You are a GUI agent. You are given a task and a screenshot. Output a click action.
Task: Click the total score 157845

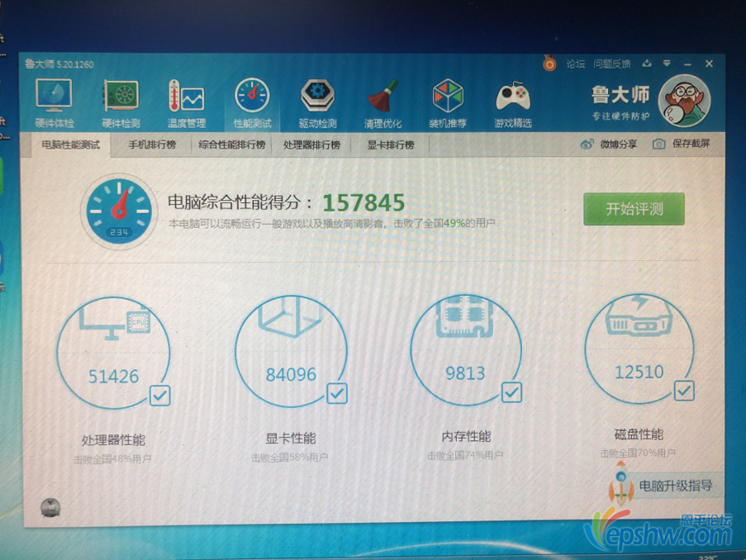[364, 203]
